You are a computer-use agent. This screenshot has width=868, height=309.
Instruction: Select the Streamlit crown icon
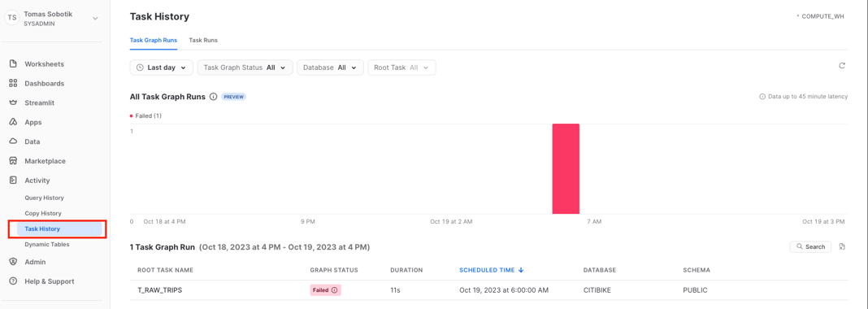tap(13, 103)
